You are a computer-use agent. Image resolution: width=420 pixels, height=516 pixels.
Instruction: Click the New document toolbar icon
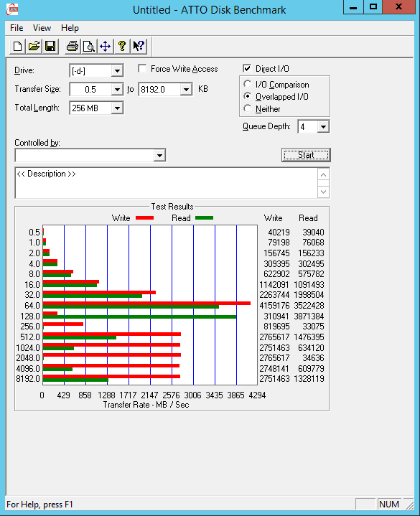[x=17, y=46]
